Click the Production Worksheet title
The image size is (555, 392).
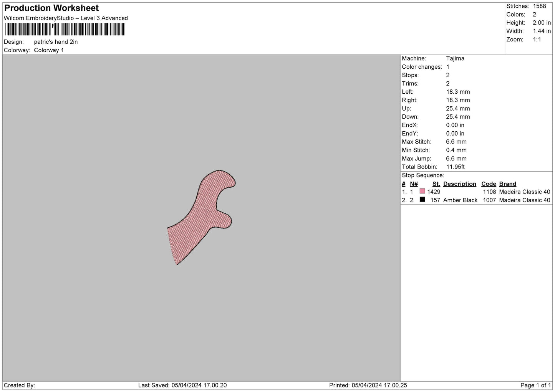(x=51, y=8)
